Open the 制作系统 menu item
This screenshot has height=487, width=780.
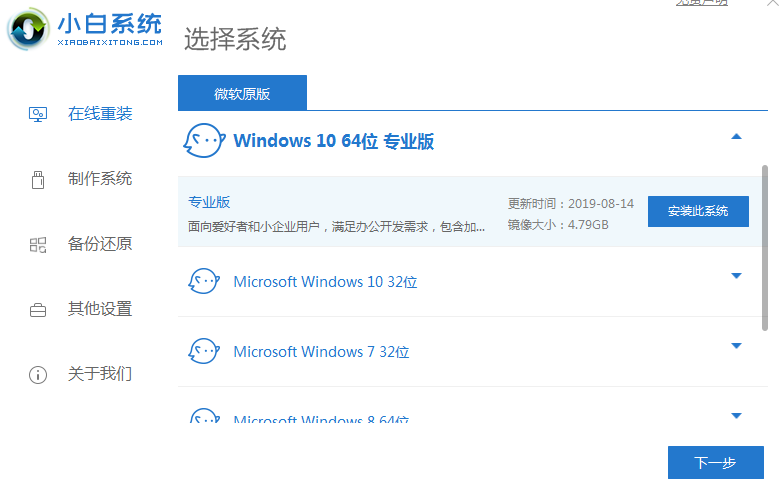pos(100,179)
